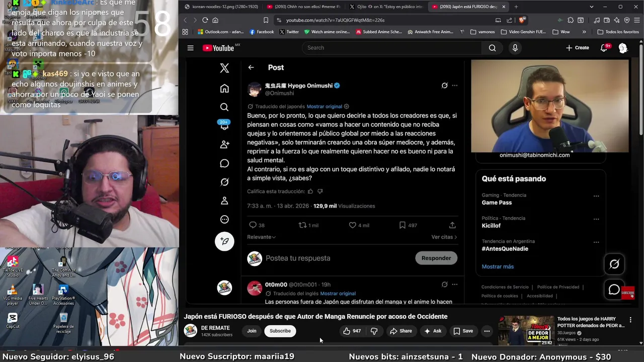The height and width of the screenshot is (362, 644).
Task: Go back with the Post arrow
Action: 251,67
